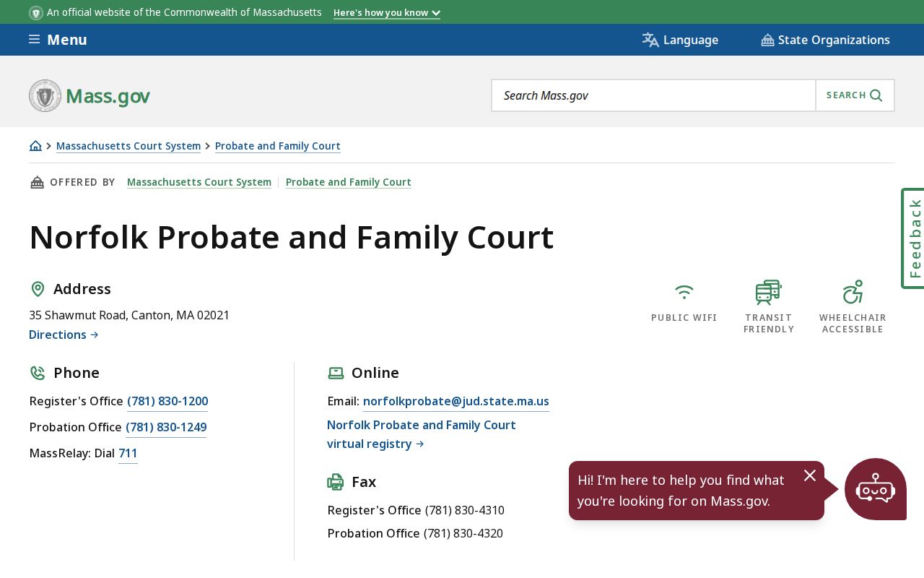Click the Massachusetts state seal logo
The image size is (924, 578).
[x=45, y=95]
